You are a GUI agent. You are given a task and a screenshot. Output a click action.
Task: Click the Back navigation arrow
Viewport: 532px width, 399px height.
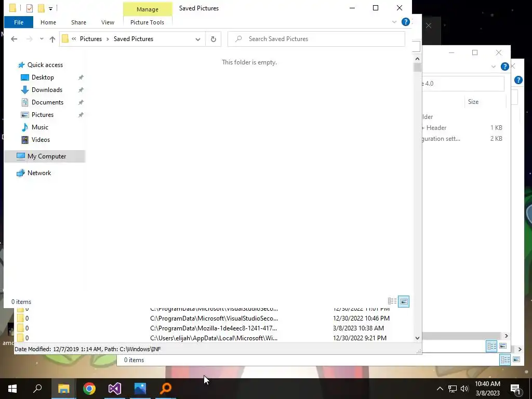tap(14, 39)
